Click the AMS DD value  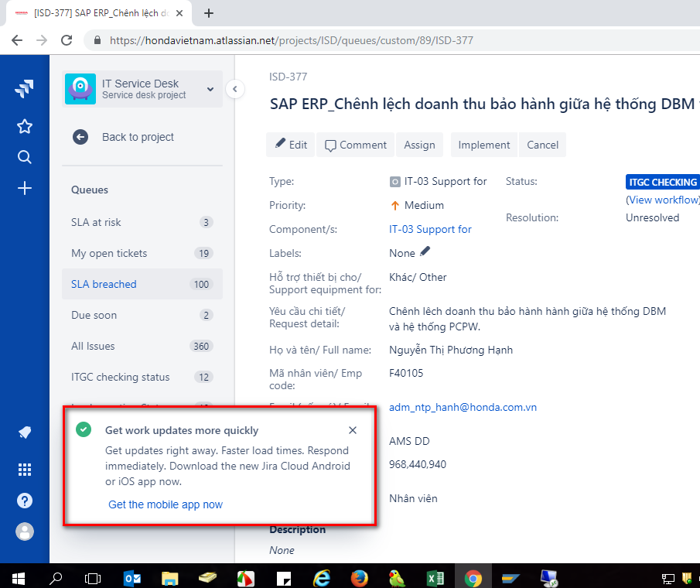(409, 441)
